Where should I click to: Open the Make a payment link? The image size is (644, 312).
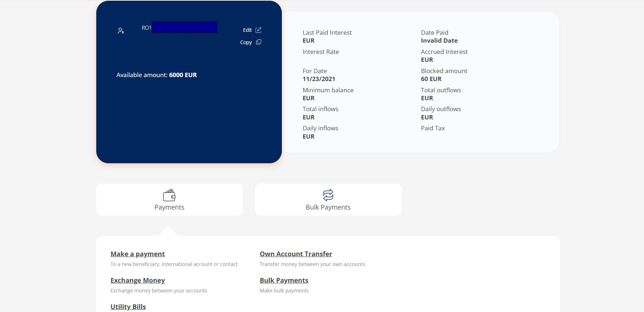[137, 254]
